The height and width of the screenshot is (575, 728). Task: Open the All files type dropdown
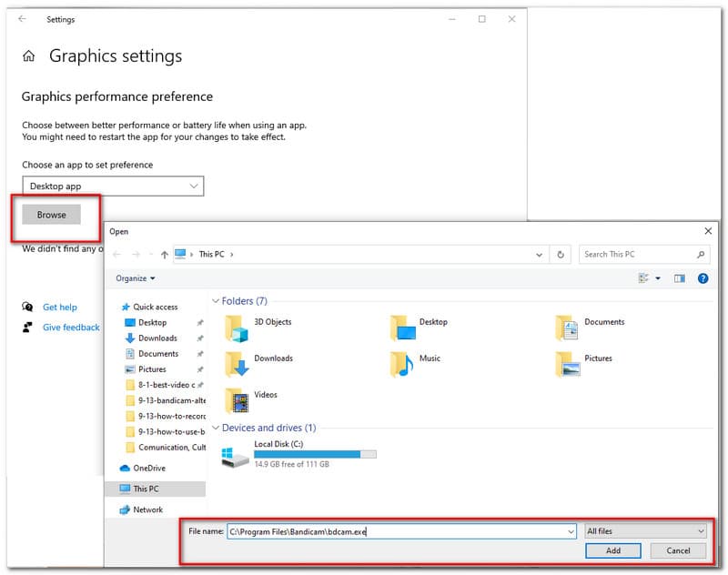(x=645, y=531)
